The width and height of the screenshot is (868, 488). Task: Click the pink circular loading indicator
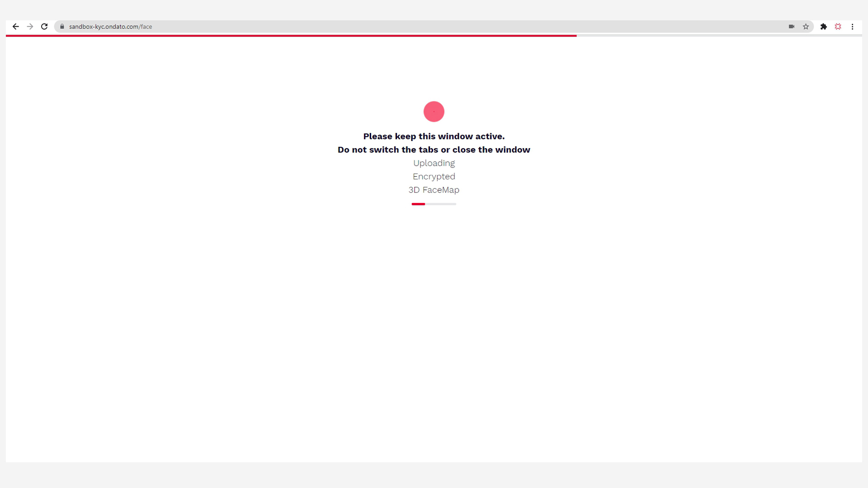point(434,112)
